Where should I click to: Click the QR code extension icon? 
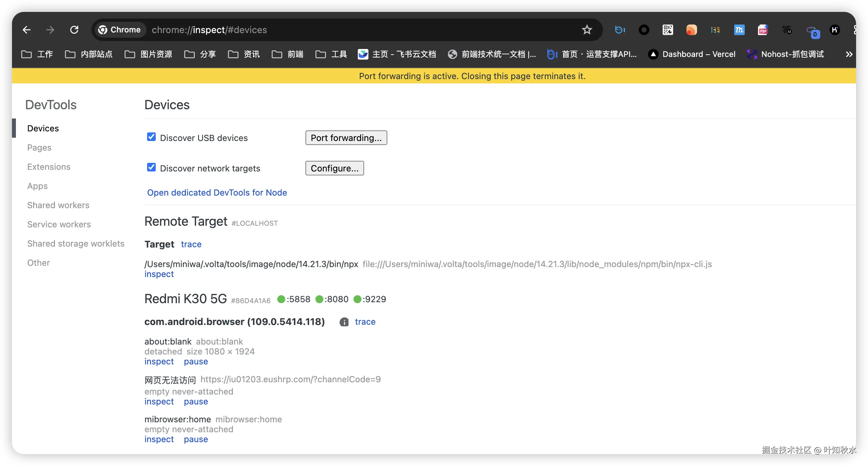[668, 30]
